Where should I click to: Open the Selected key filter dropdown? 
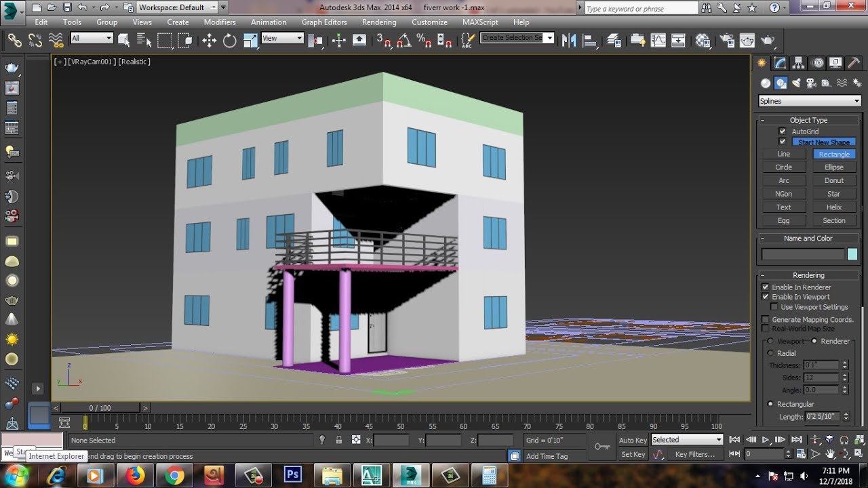[686, 440]
